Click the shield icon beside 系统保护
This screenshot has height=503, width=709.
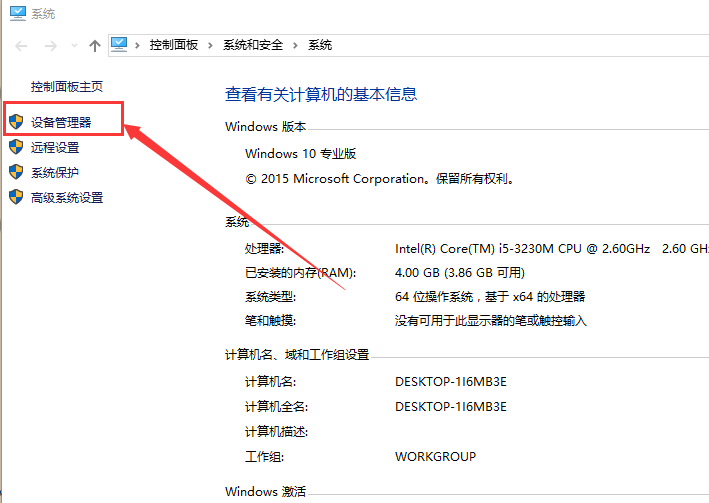pyautogui.click(x=16, y=172)
